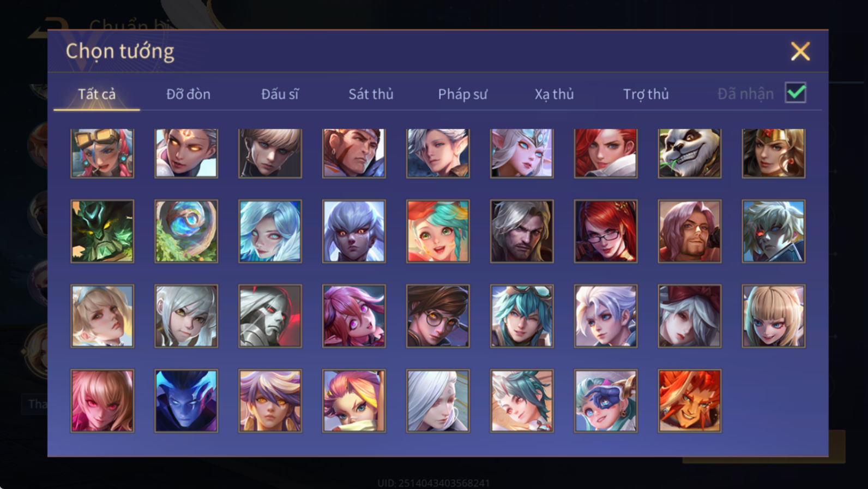Pick the orange-red fiery grinning hero
Image resolution: width=868 pixels, height=489 pixels.
point(689,401)
